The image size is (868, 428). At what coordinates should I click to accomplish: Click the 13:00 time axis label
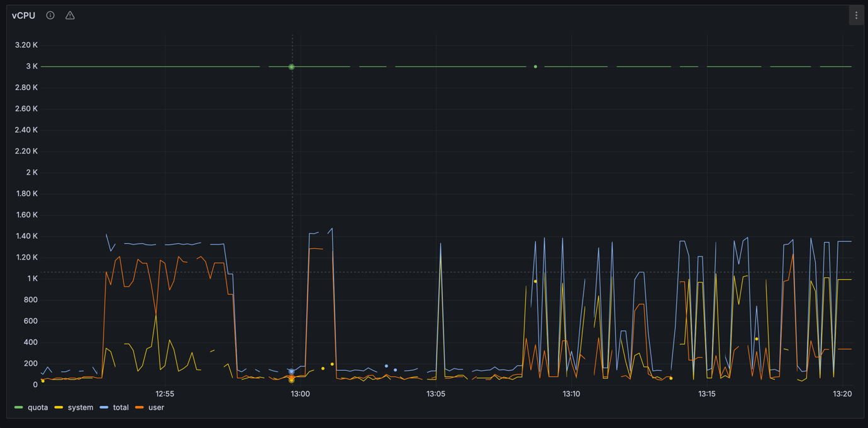300,394
